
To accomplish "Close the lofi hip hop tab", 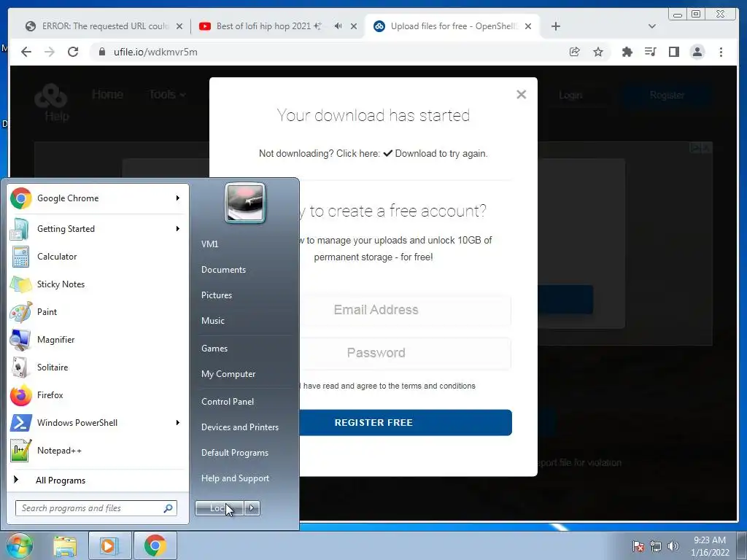I will tap(354, 26).
